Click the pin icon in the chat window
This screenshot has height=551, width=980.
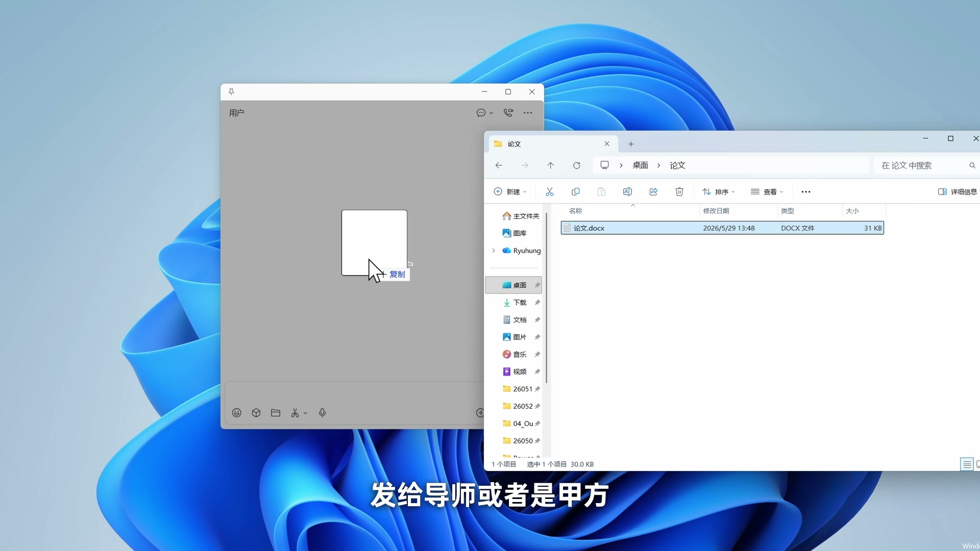[x=231, y=92]
